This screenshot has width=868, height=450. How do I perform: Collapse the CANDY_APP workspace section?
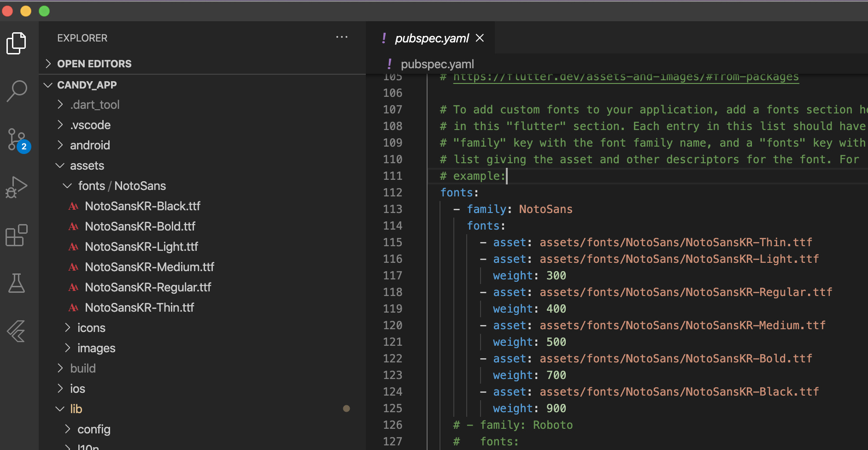tap(48, 84)
